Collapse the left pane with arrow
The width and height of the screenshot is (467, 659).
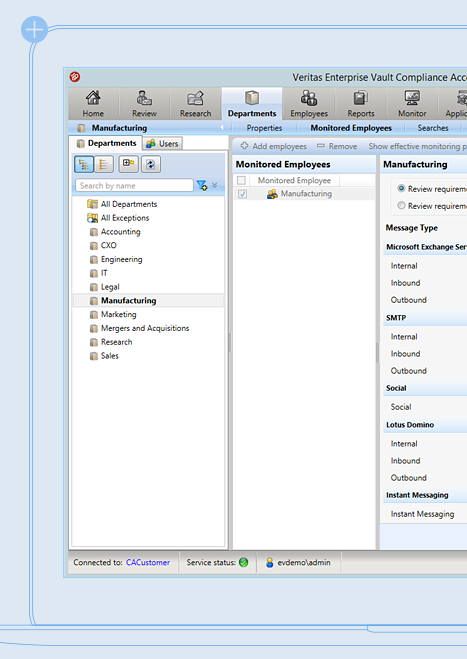coord(222,128)
